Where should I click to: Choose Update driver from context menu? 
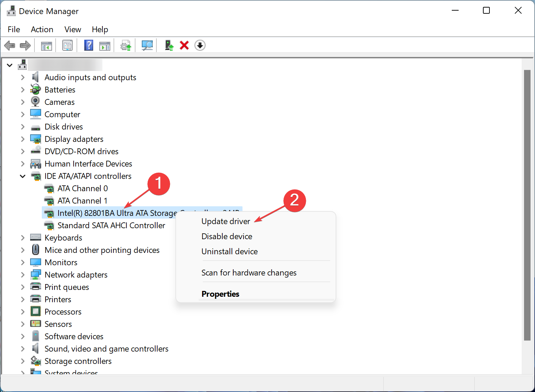pos(226,221)
